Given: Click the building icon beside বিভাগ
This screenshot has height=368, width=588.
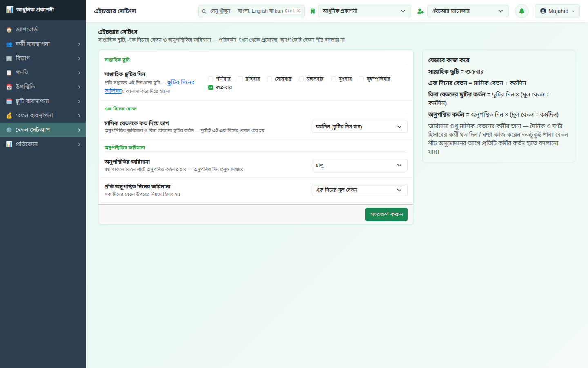Looking at the screenshot, I should coord(9,58).
